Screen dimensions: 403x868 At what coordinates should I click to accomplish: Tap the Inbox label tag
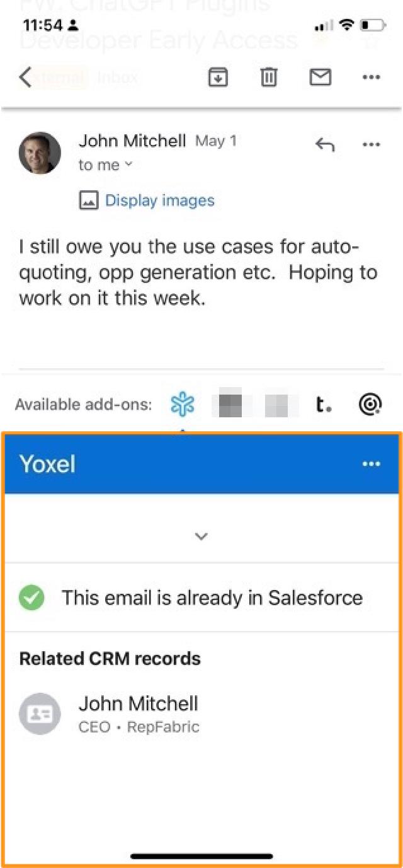pos(118,78)
